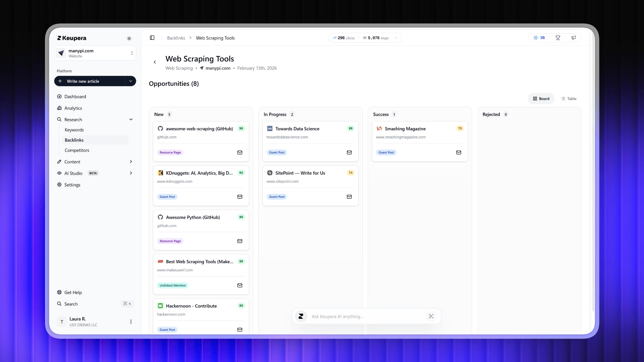
Task: Open the trophy achievements icon
Action: coord(558,38)
